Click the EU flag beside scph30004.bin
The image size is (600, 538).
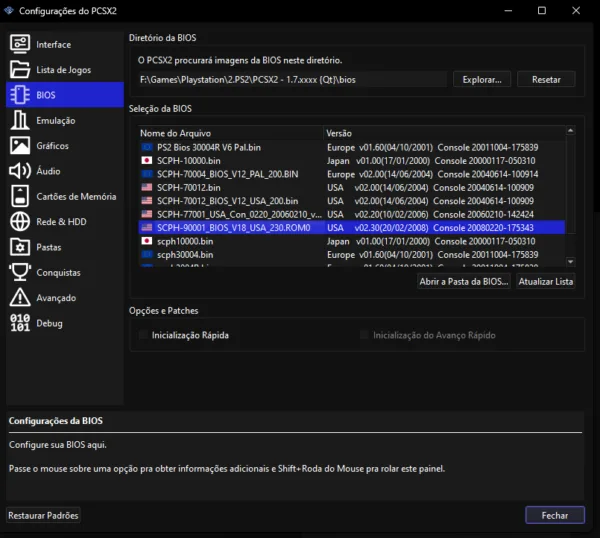(147, 254)
